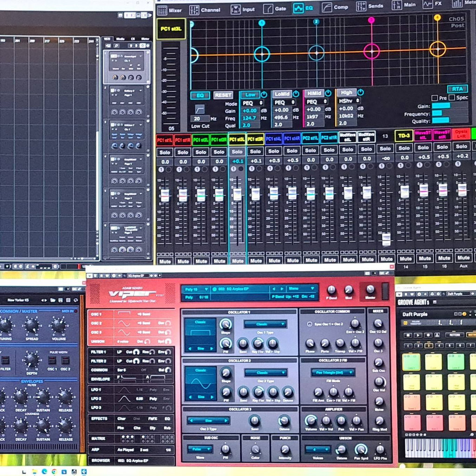Switch to the EQ tab
Image resolution: width=476 pixels, height=476 pixels.
pyautogui.click(x=303, y=8)
